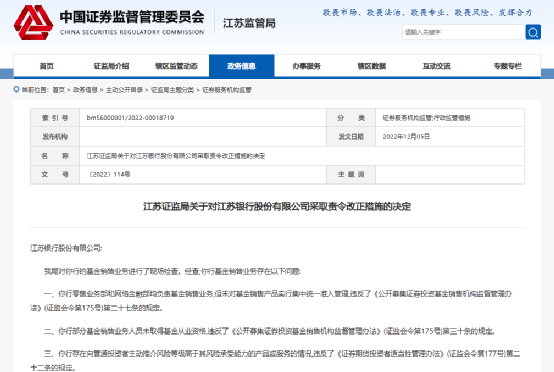The image size is (554, 372).
Task: Click the 文号 label cell
Action: click(x=55, y=175)
